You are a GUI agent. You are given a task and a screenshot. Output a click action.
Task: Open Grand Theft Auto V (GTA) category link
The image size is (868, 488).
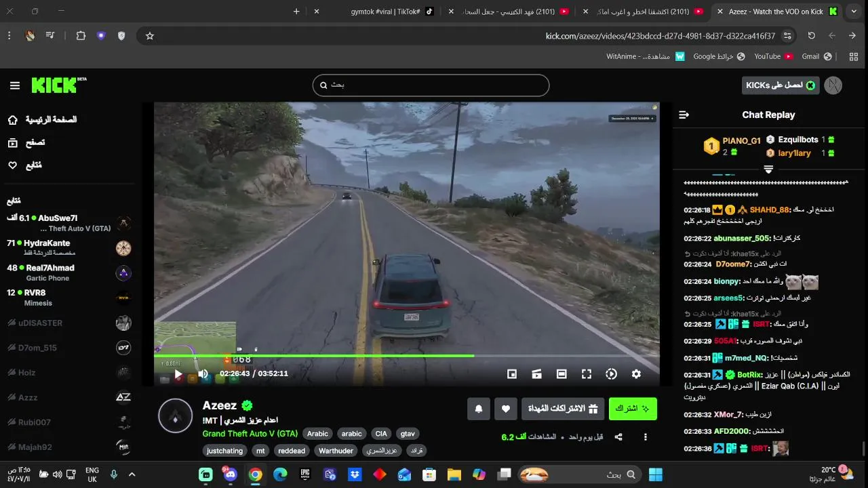pyautogui.click(x=250, y=434)
